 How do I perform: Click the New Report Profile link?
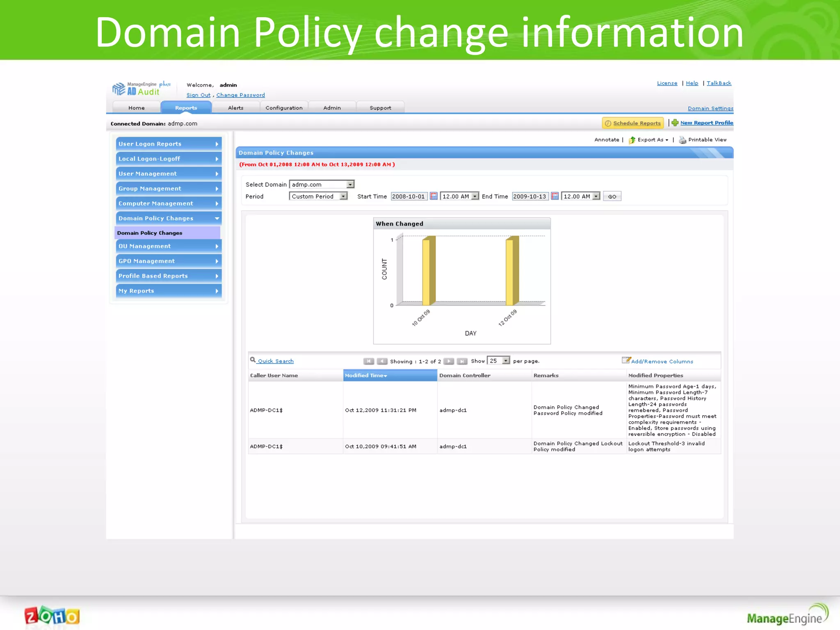[707, 123]
